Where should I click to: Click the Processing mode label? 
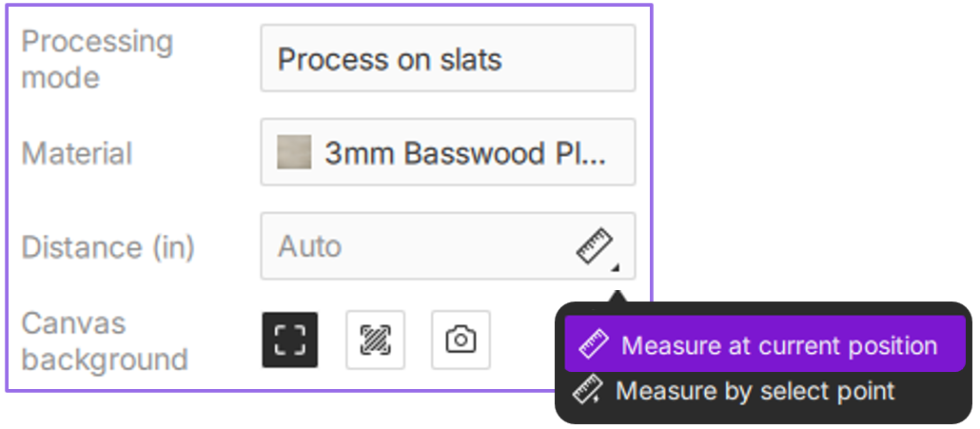[97, 59]
